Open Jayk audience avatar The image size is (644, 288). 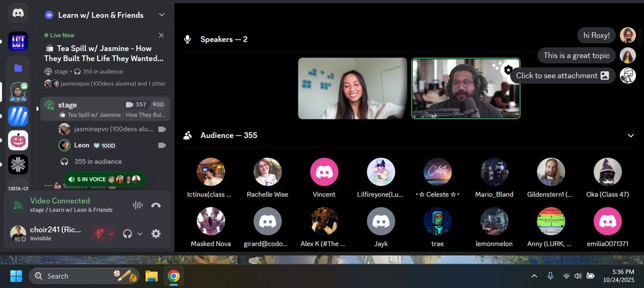click(x=381, y=221)
